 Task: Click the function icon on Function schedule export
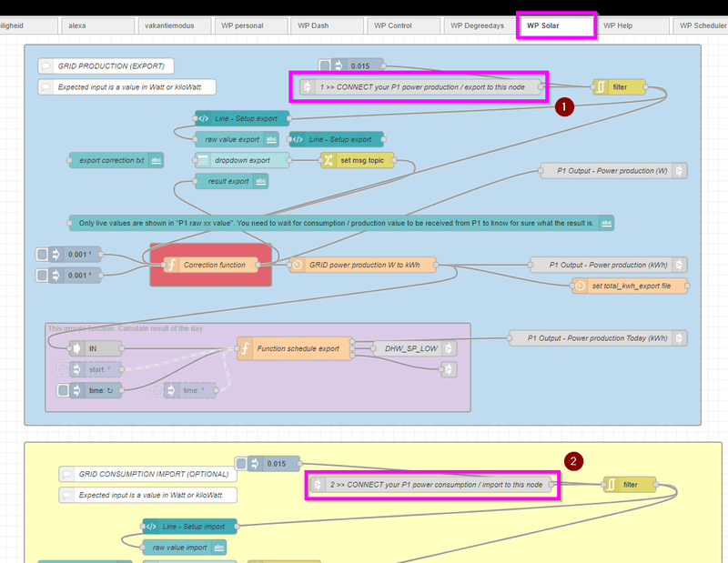(x=245, y=348)
